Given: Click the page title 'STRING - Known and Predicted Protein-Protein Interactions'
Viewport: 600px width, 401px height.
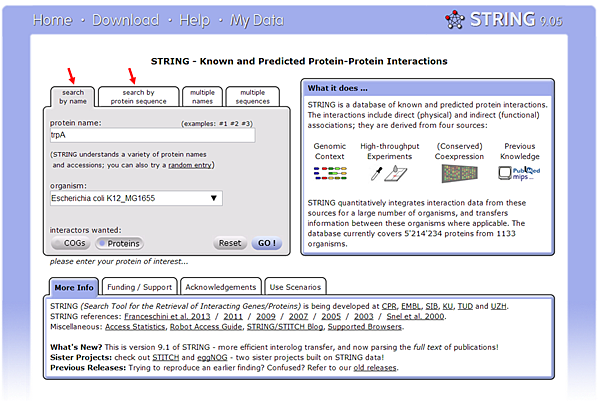Looking at the screenshot, I should (299, 61).
